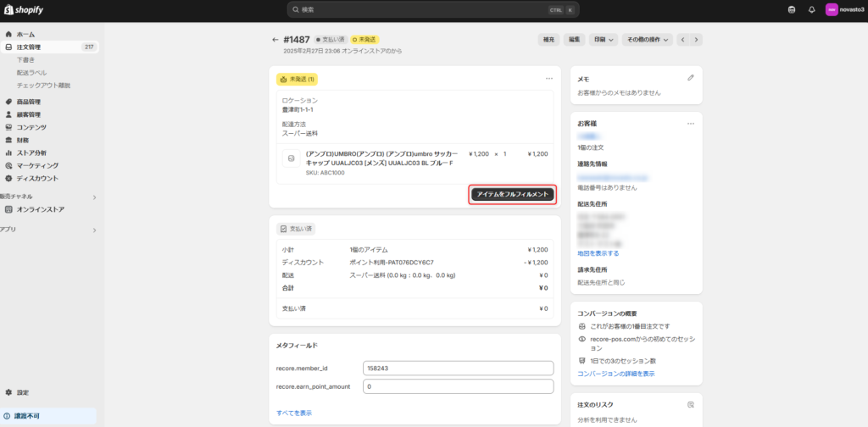The width and height of the screenshot is (868, 427).
Task: Click the 地図を表示する link
Action: pyautogui.click(x=598, y=253)
